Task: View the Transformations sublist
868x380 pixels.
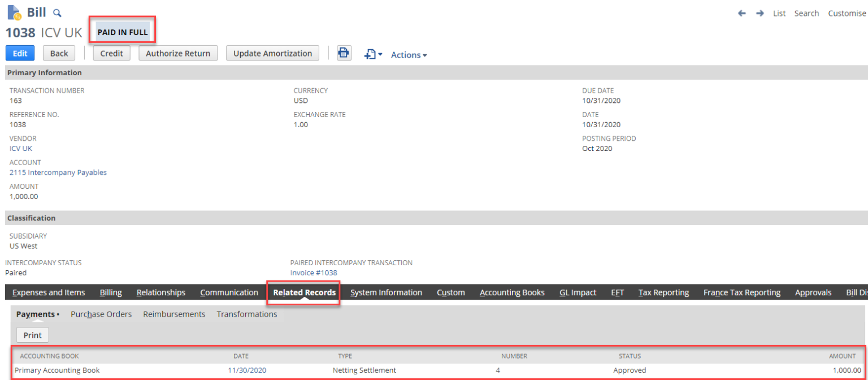Action: (246, 314)
